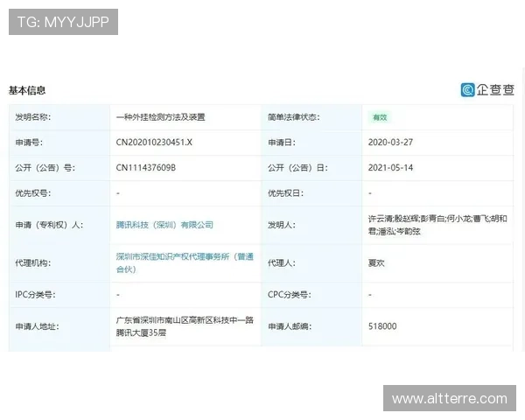
Task: Select application number CN202010230451.X
Action: click(154, 142)
